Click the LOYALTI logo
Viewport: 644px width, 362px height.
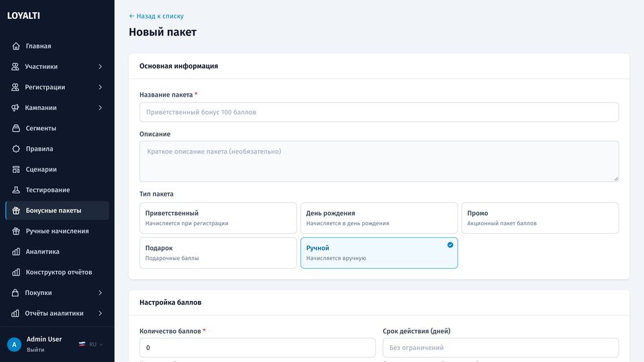coord(23,15)
